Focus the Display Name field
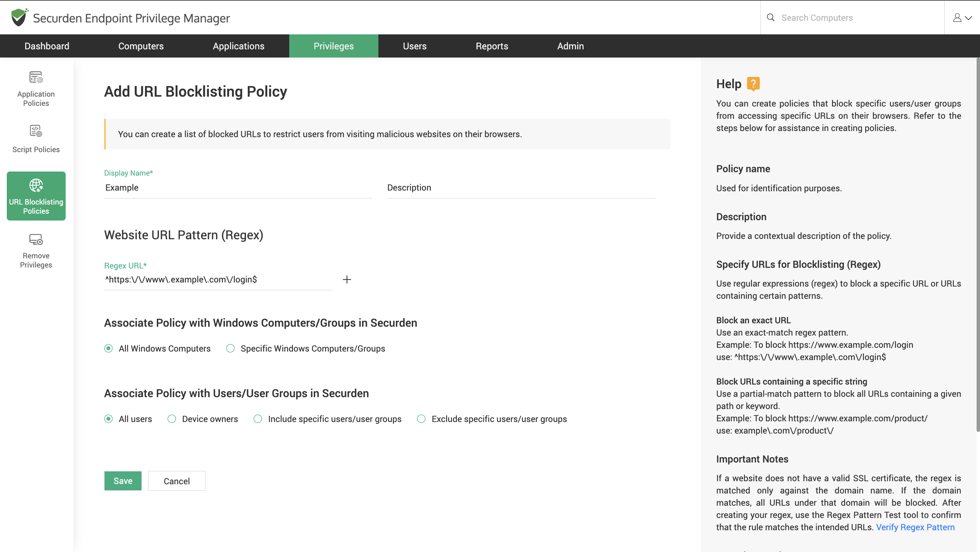 click(238, 188)
